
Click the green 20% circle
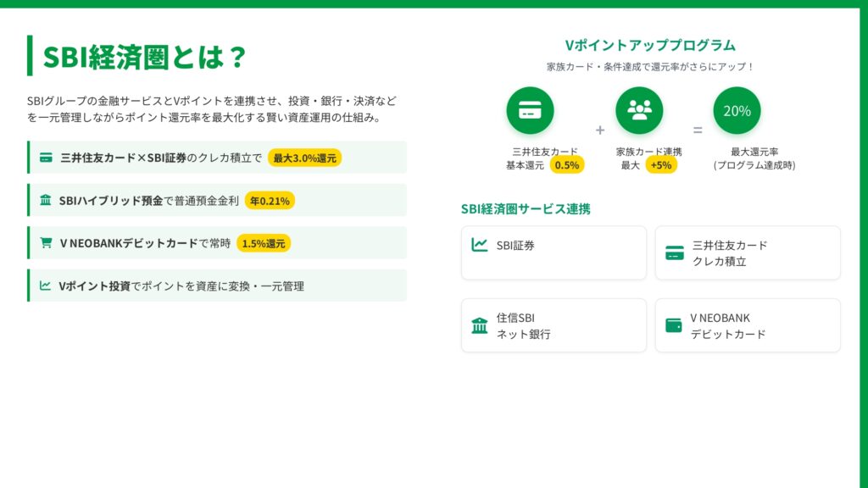737,110
